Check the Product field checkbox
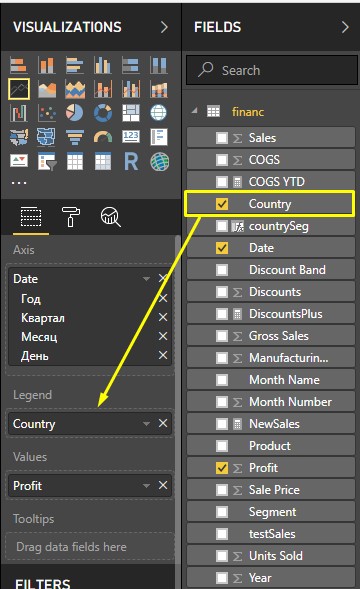The image size is (360, 589). 222,446
